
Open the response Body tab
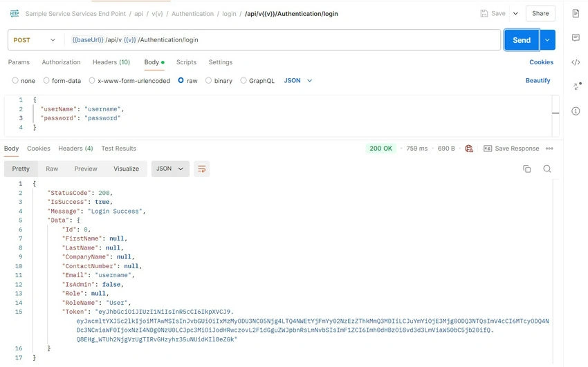(x=11, y=149)
